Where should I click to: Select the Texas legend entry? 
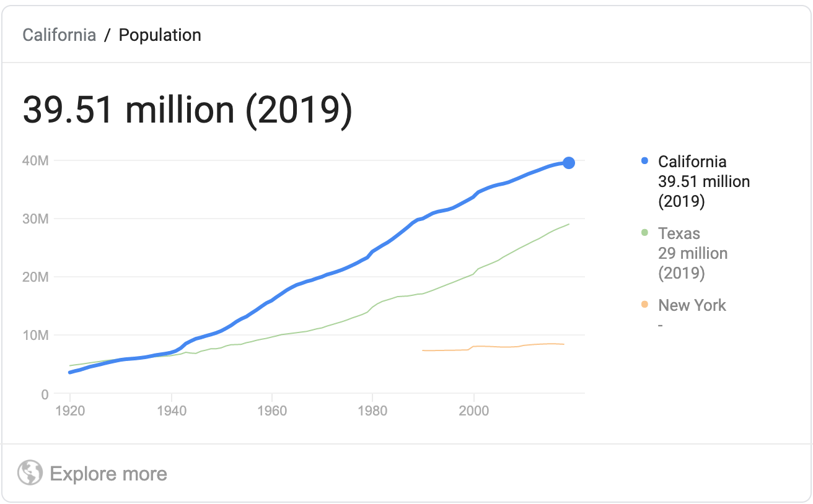click(679, 233)
